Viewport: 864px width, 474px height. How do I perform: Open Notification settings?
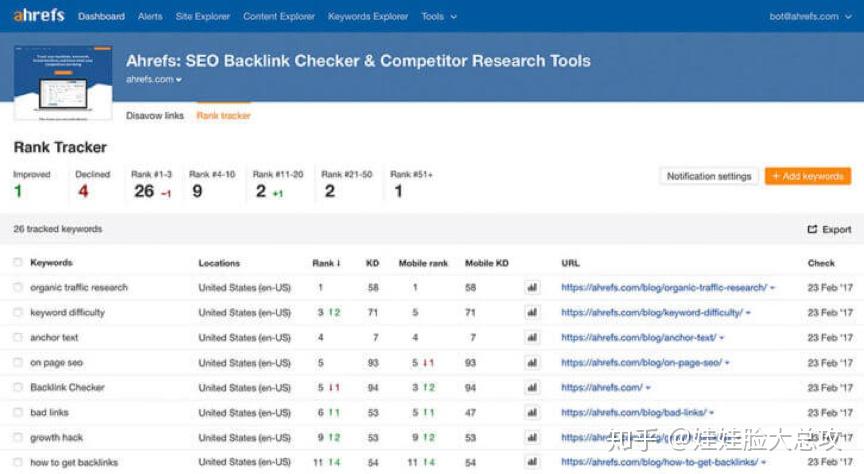click(x=709, y=176)
